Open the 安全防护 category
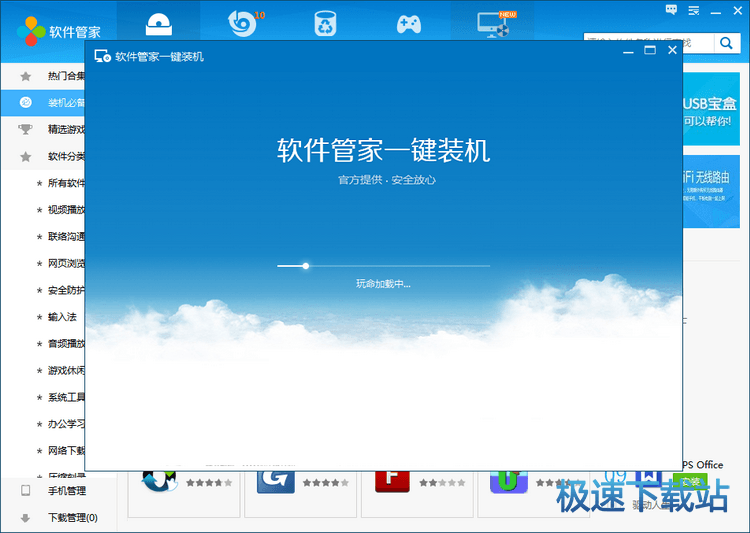The width and height of the screenshot is (750, 533). pos(66,290)
